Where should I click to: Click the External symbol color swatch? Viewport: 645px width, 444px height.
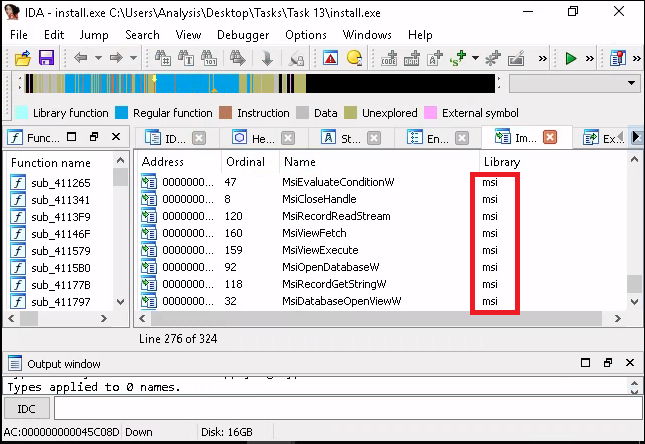point(430,113)
